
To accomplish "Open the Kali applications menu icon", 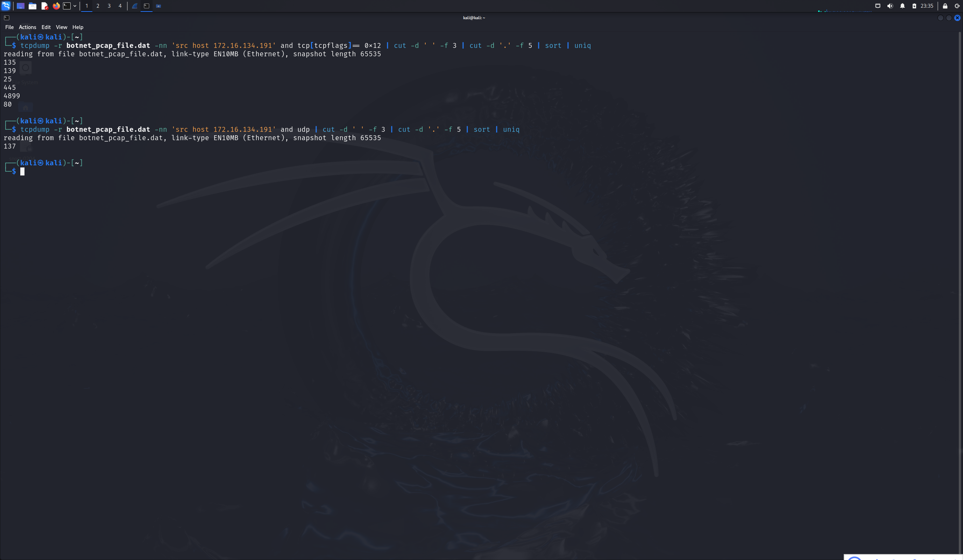I will click(x=6, y=6).
